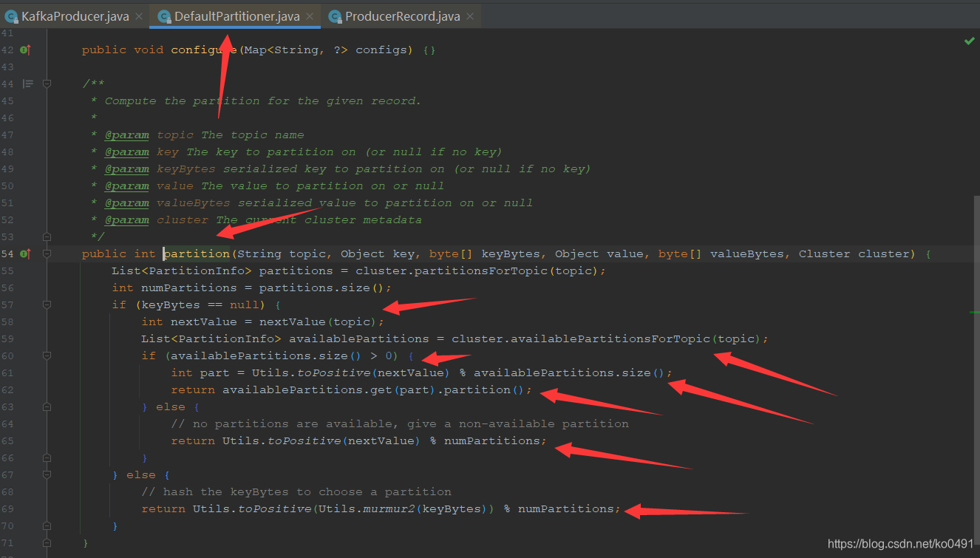Viewport: 980px width, 558px height.
Task: Click 'availablePartitions.size() > 0' condition
Action: coord(282,356)
